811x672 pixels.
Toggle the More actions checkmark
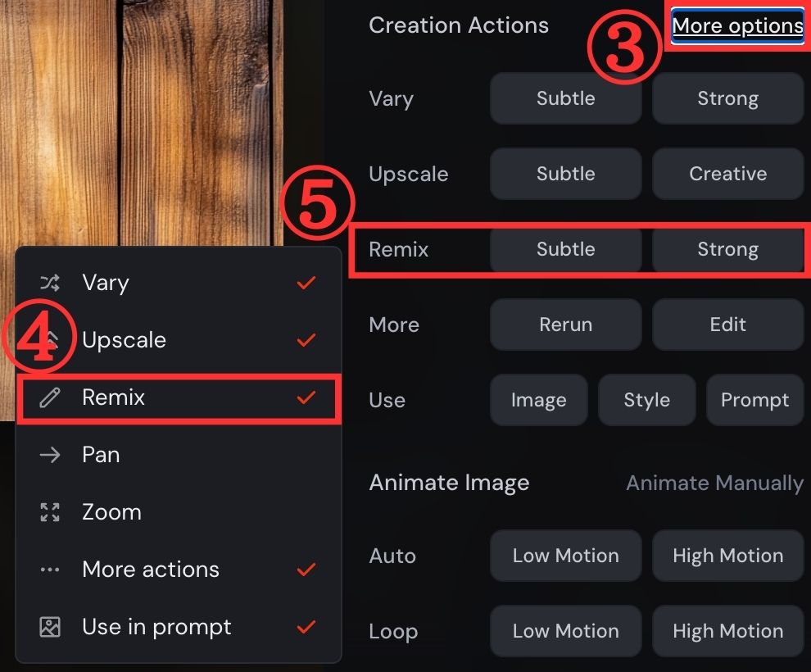point(306,570)
